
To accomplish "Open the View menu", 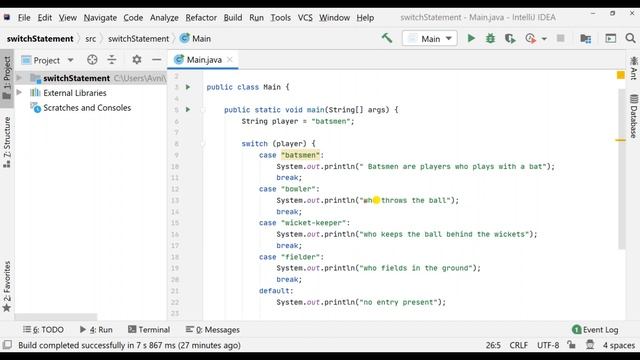I will [67, 18].
